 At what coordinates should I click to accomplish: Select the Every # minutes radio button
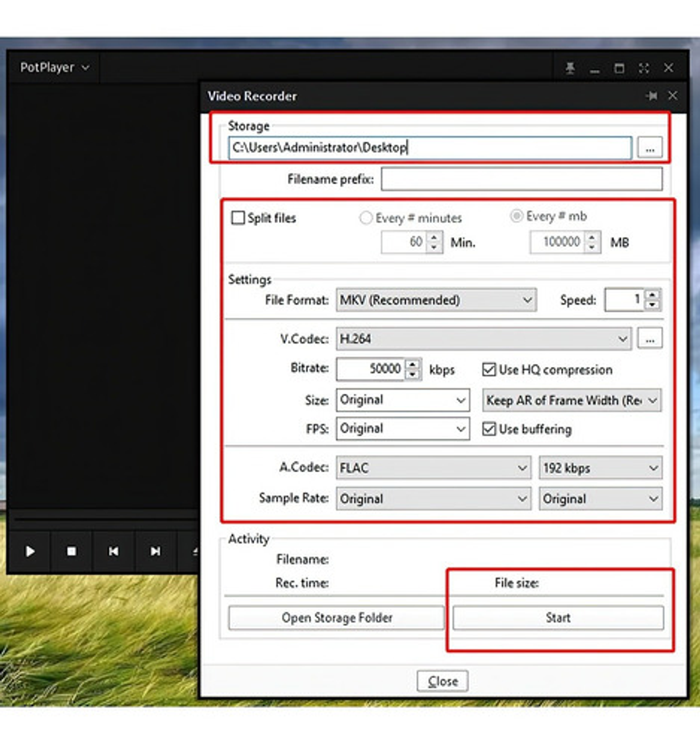click(x=367, y=218)
